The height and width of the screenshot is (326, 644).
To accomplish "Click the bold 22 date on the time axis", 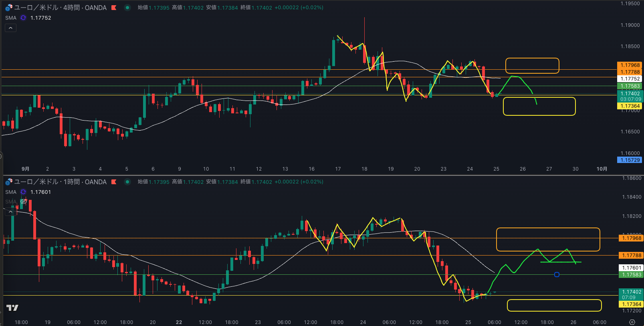I will coord(179,322).
